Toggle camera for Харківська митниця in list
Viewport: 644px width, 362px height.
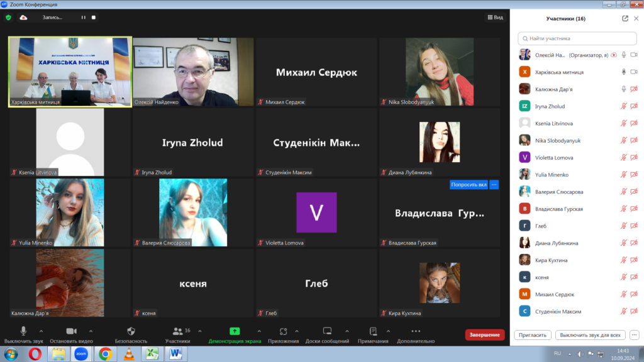click(x=634, y=72)
